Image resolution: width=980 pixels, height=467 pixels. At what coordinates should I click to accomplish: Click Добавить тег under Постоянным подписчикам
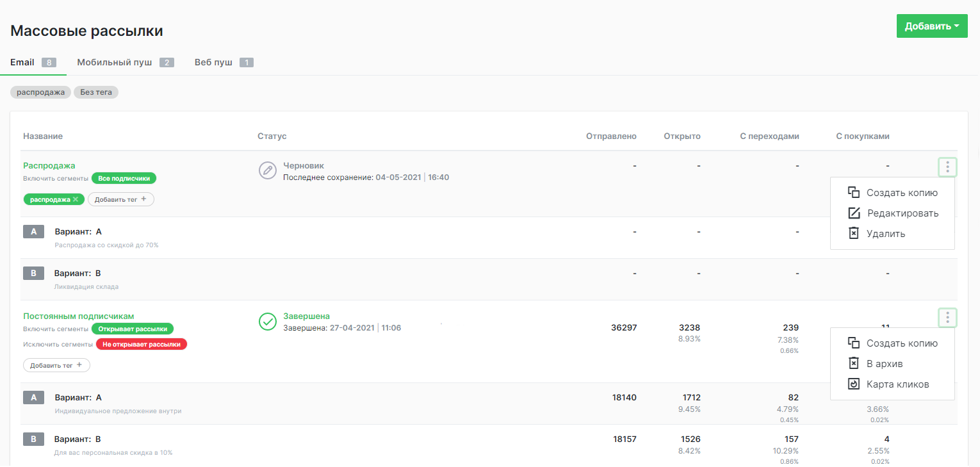tap(56, 365)
